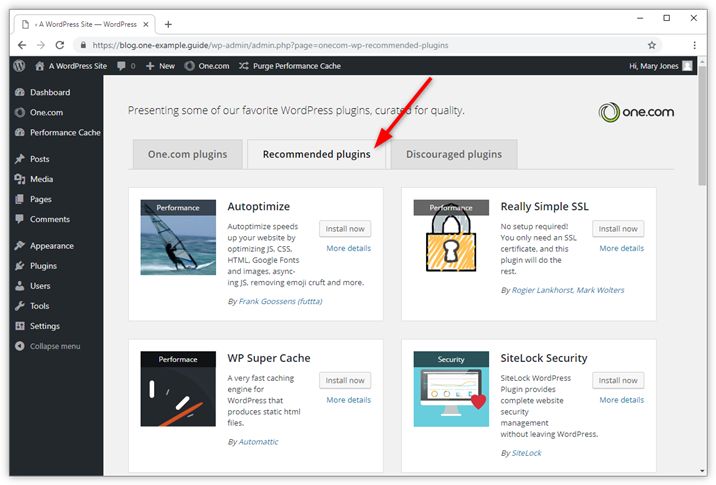View More details for Autoptimize
Viewport: 716px width, 485px height.
(x=349, y=248)
